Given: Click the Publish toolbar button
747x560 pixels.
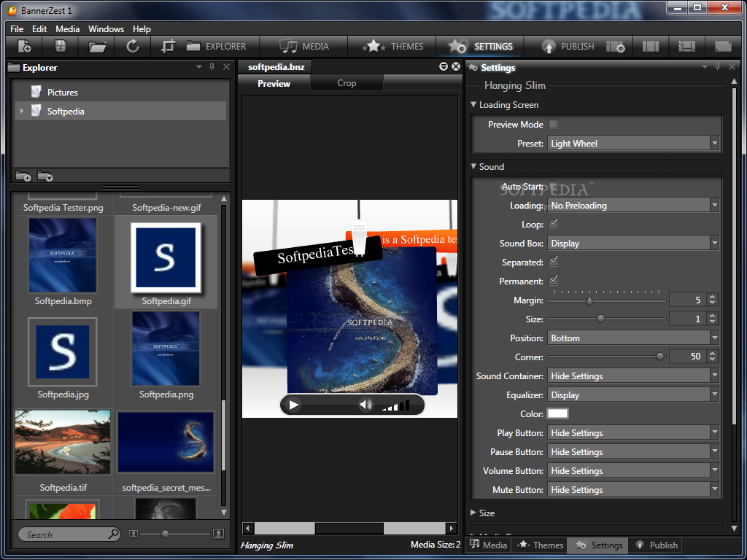Looking at the screenshot, I should click(568, 46).
